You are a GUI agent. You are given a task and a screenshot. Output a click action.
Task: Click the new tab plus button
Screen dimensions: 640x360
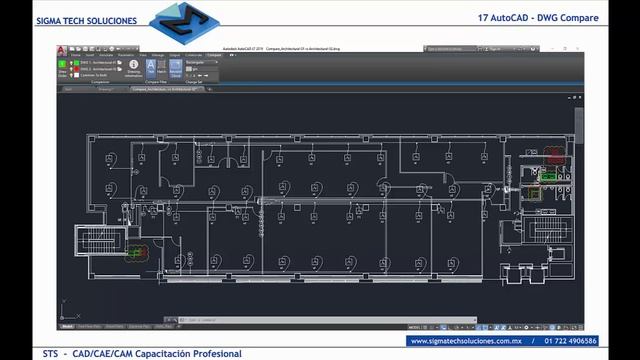pos(210,89)
